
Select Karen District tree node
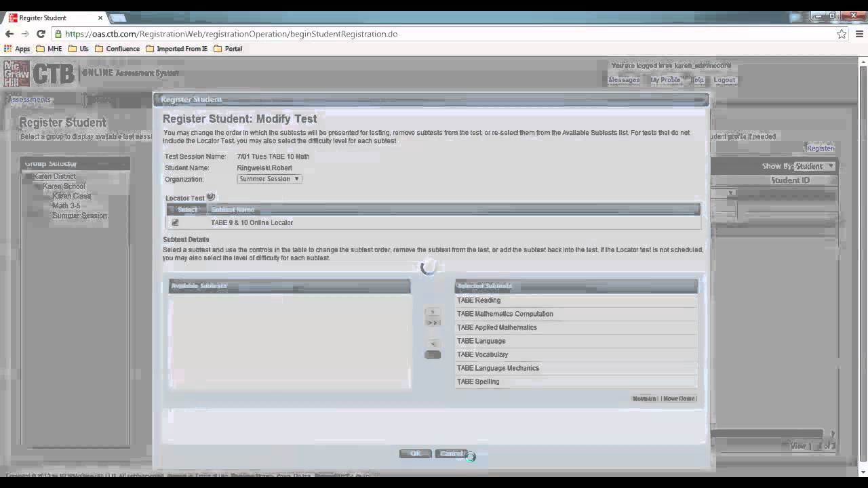click(55, 176)
